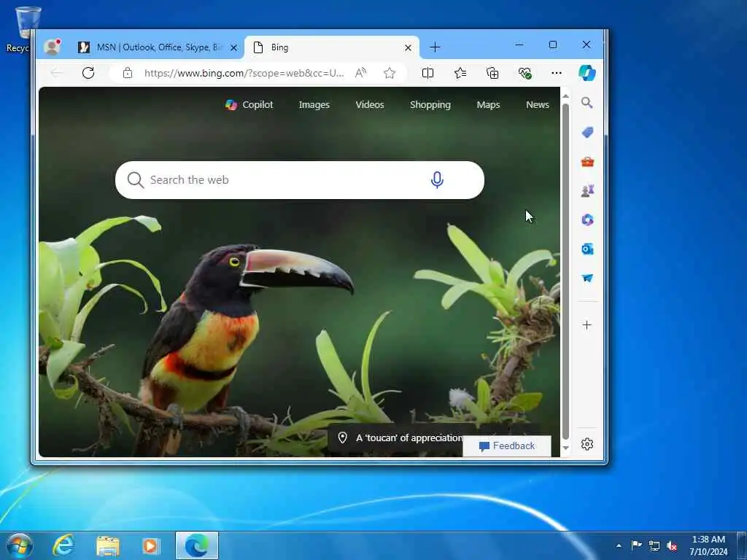Open sidebar Search icon
This screenshot has height=560, width=747.
[587, 103]
